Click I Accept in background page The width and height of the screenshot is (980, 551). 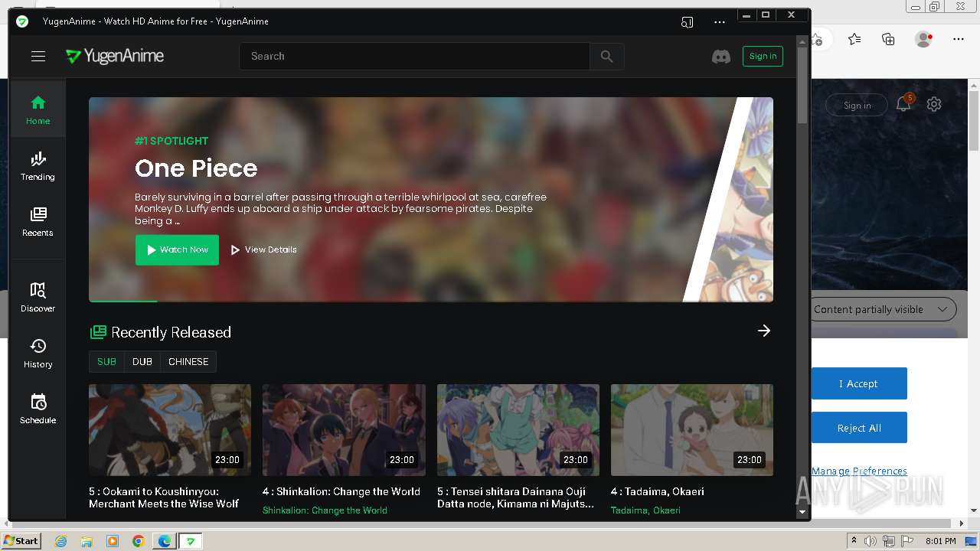click(859, 383)
